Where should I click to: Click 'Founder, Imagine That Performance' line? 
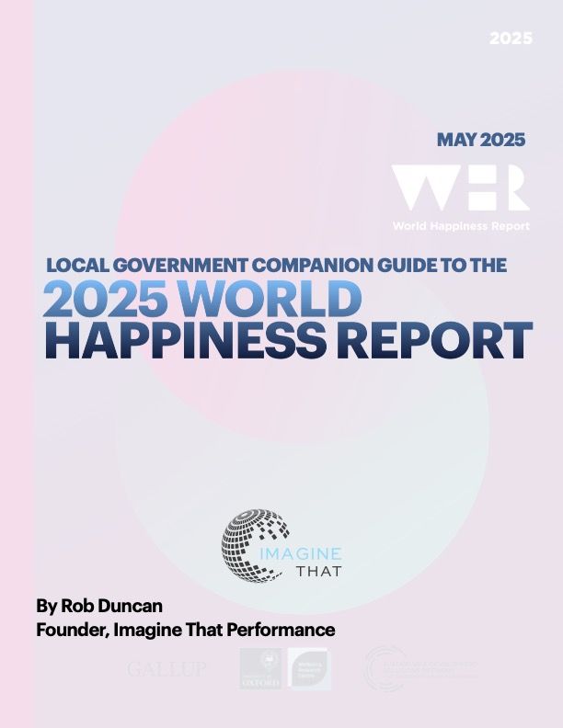click(x=185, y=630)
